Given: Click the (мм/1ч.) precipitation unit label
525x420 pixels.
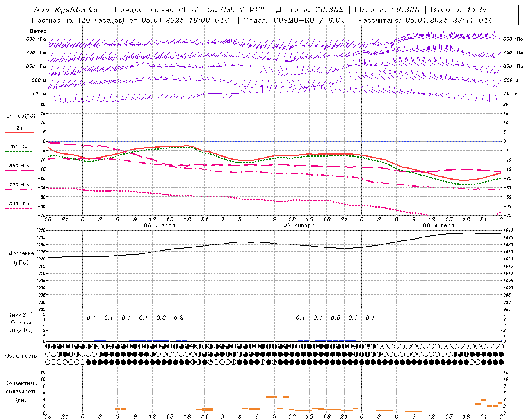Looking at the screenshot, I should click(21, 330).
